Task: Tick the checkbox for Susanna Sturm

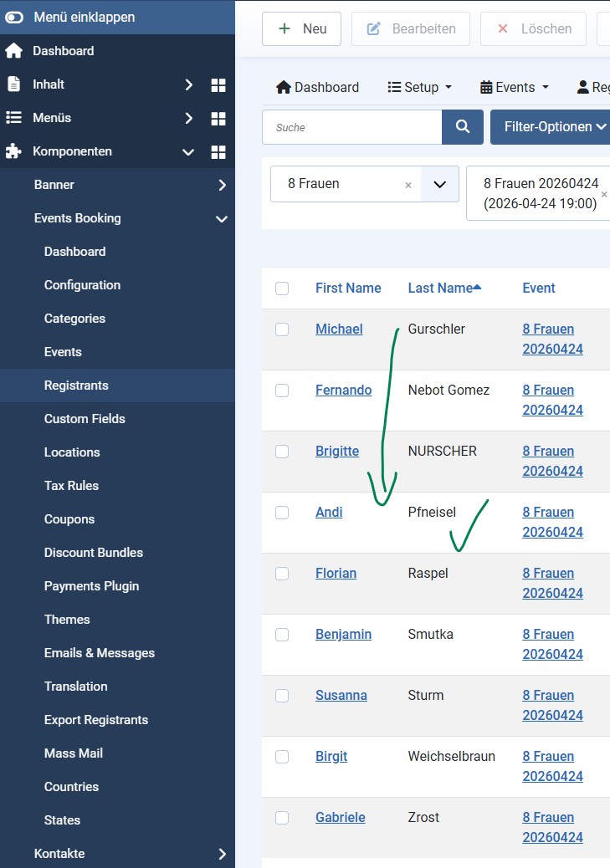Action: [282, 696]
